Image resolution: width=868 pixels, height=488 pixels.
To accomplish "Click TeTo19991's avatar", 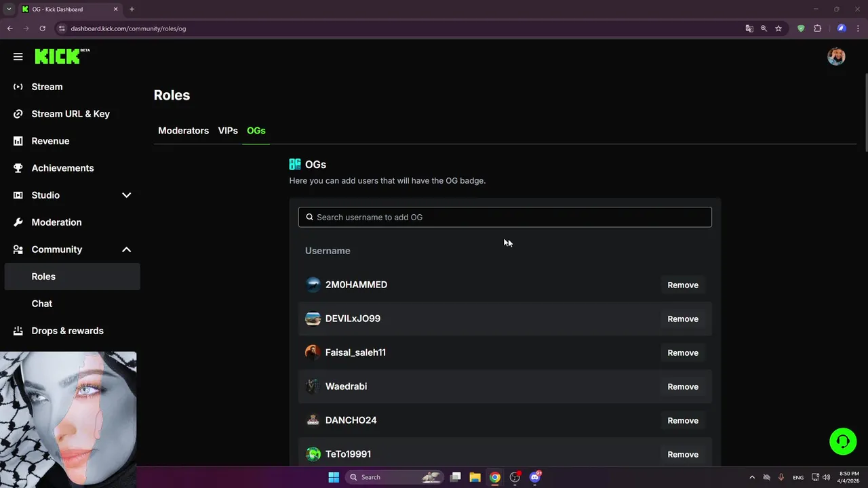I will click(x=313, y=454).
